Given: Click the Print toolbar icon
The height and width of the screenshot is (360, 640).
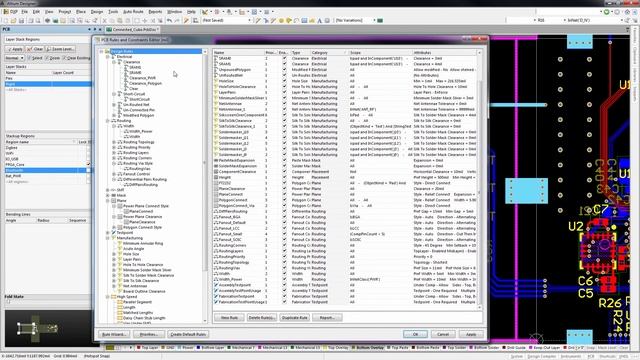Looking at the screenshot, I should 31,20.
